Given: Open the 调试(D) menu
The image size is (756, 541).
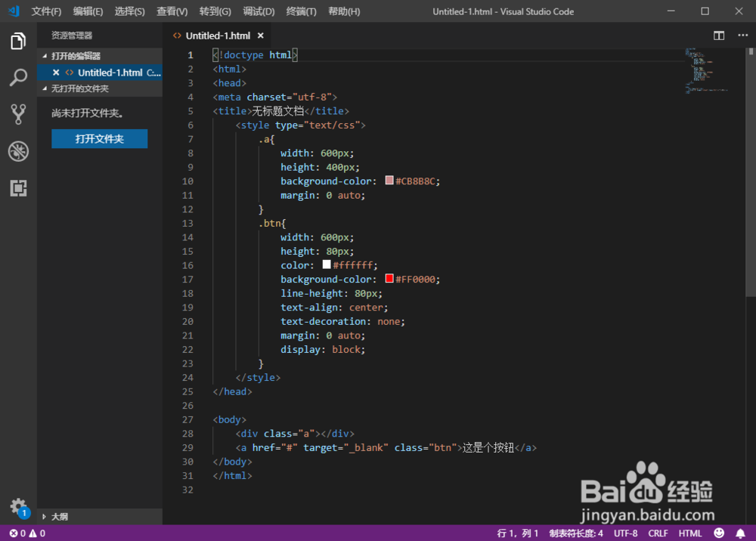Looking at the screenshot, I should [259, 11].
